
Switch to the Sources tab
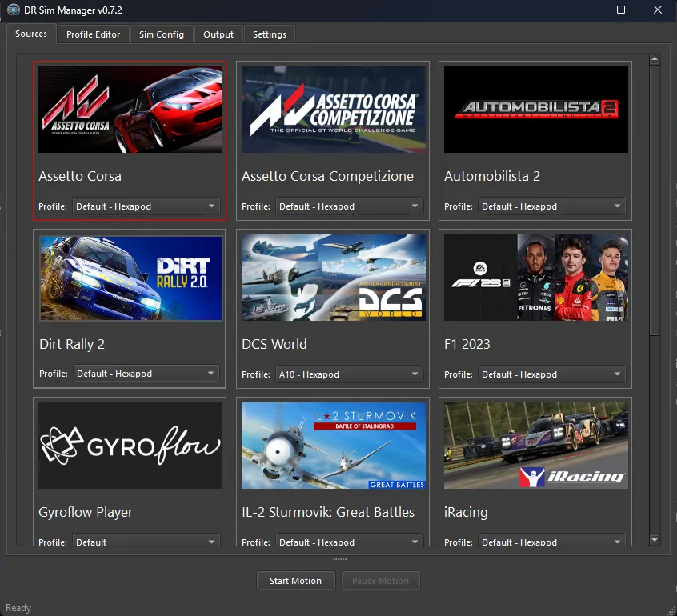click(x=31, y=34)
